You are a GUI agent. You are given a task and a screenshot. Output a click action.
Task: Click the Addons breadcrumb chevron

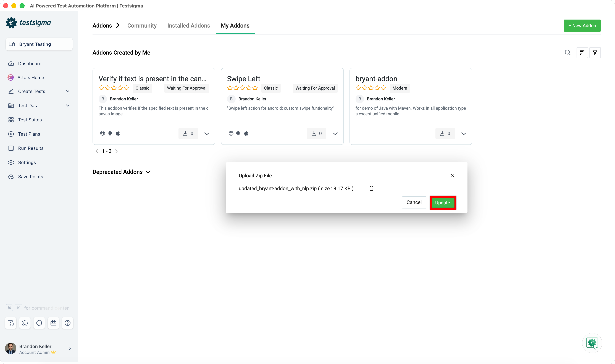pos(118,26)
